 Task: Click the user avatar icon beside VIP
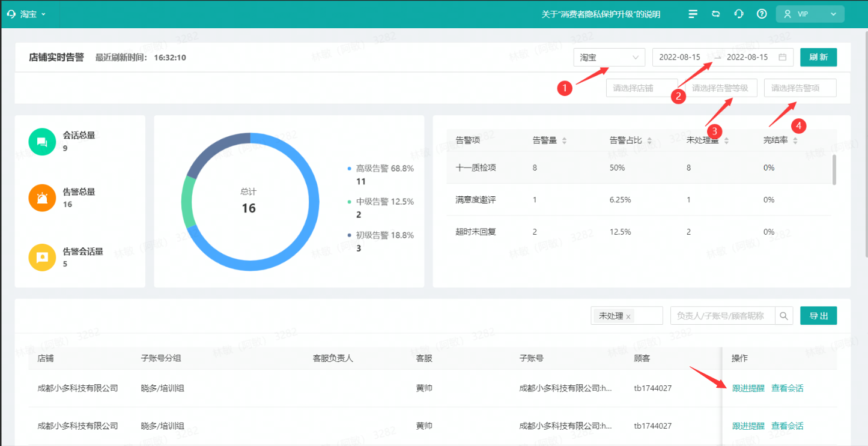point(788,14)
